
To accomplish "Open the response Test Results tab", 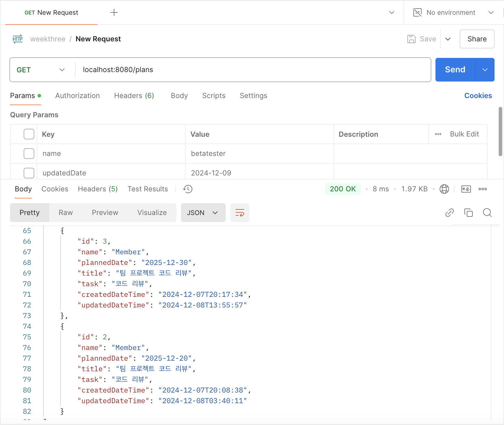I will (148, 189).
